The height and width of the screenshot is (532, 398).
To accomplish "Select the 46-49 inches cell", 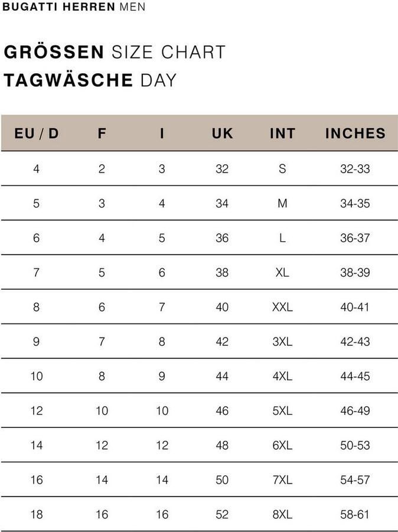I will [355, 411].
